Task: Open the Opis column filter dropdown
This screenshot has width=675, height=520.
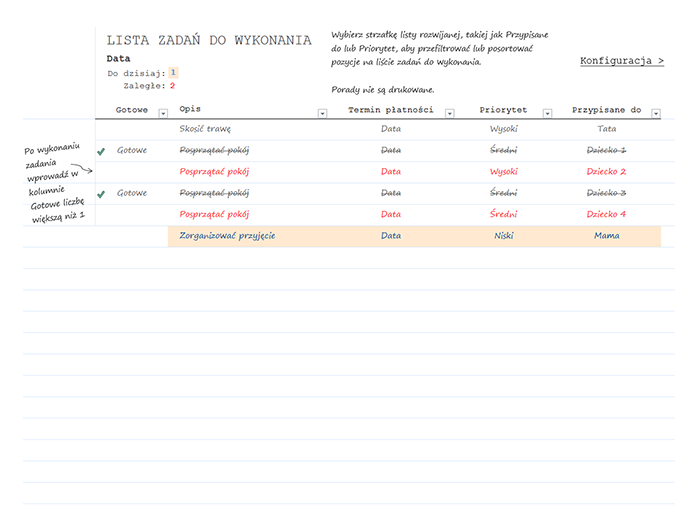Action: tap(322, 113)
